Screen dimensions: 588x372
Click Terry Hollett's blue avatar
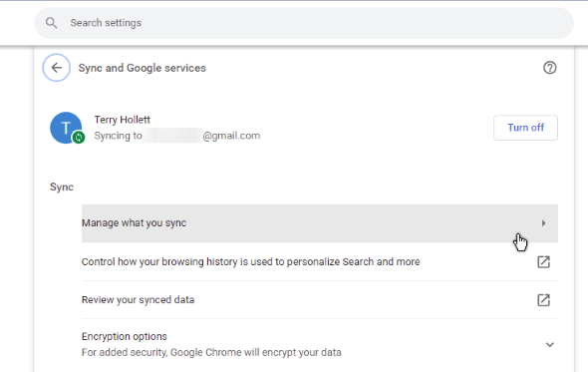coord(66,128)
